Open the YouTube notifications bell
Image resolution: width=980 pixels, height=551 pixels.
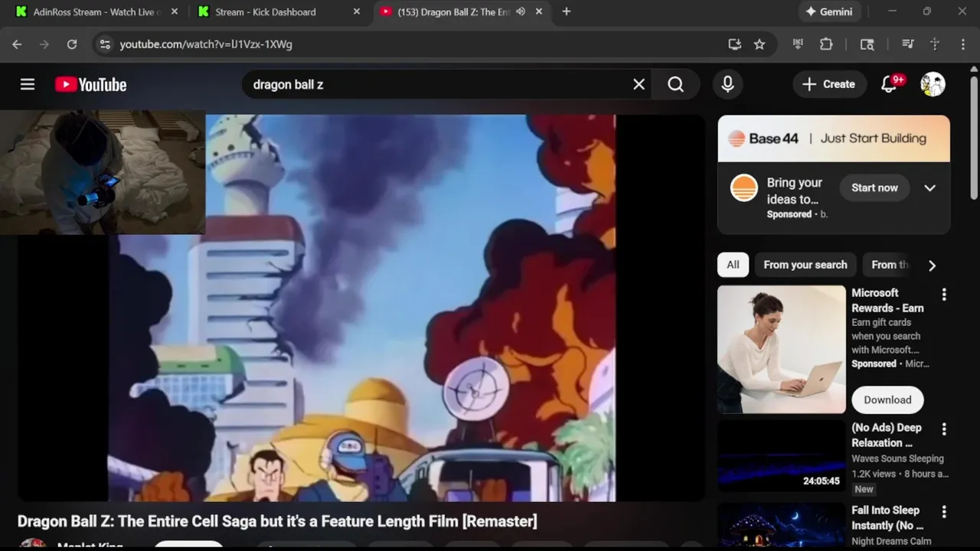[x=889, y=84]
